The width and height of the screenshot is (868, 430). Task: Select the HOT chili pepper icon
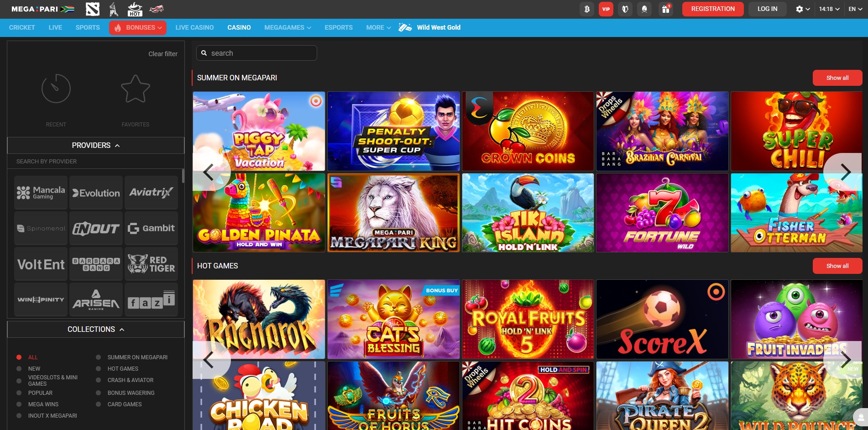pos(135,9)
